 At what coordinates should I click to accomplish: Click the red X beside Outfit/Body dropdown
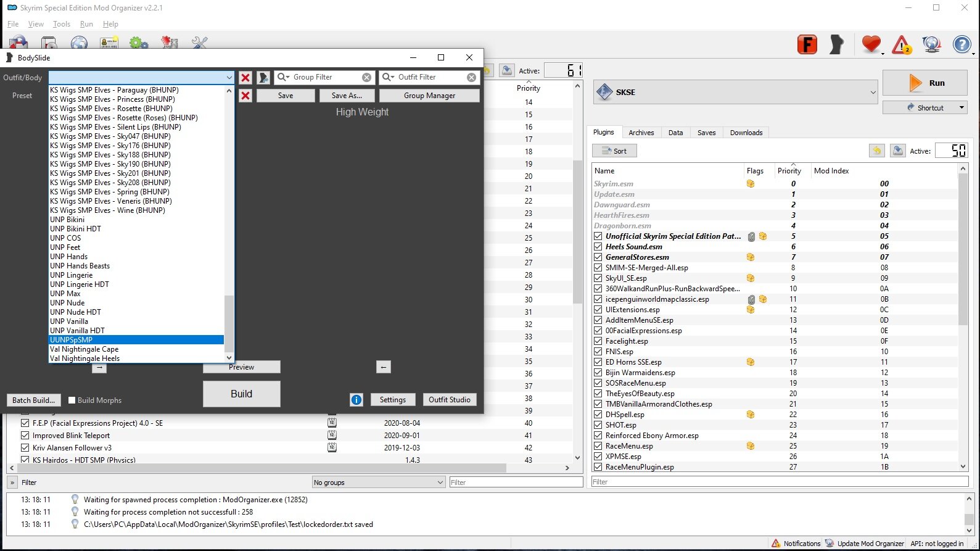245,78
